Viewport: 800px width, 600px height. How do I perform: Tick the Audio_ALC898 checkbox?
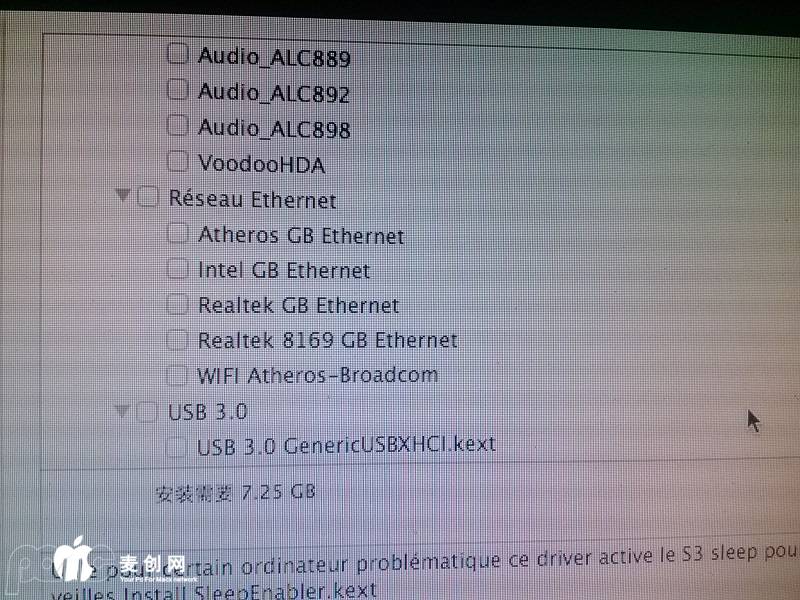coord(178,125)
